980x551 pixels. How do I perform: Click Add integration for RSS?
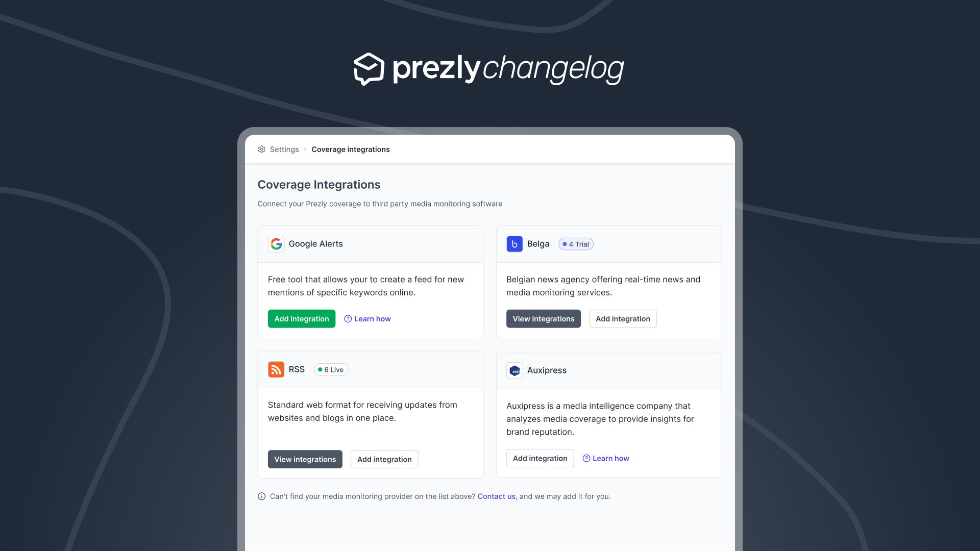click(384, 459)
